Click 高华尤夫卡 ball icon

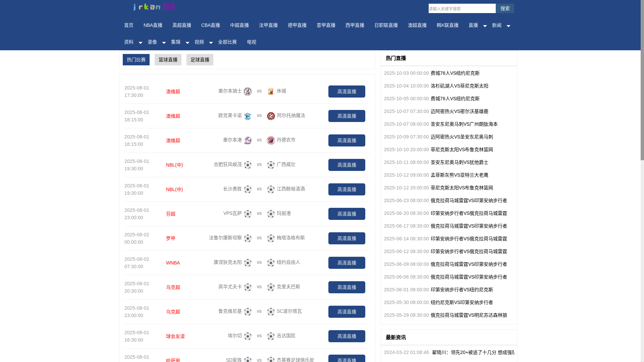[248, 287]
